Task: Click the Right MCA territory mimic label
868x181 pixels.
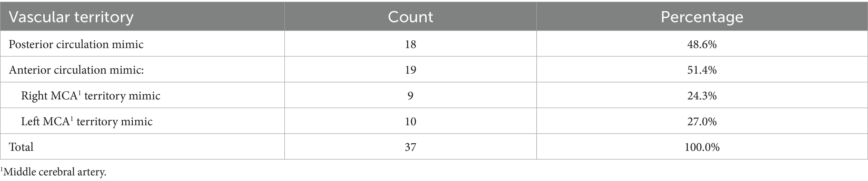Action: coord(91,96)
